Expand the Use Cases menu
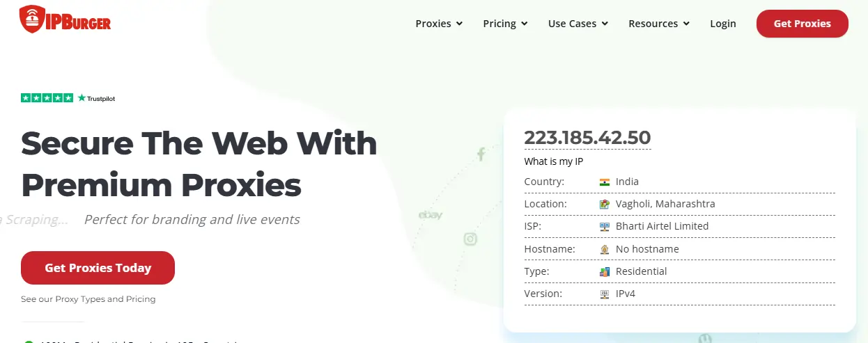This screenshot has height=343, width=868. [578, 24]
